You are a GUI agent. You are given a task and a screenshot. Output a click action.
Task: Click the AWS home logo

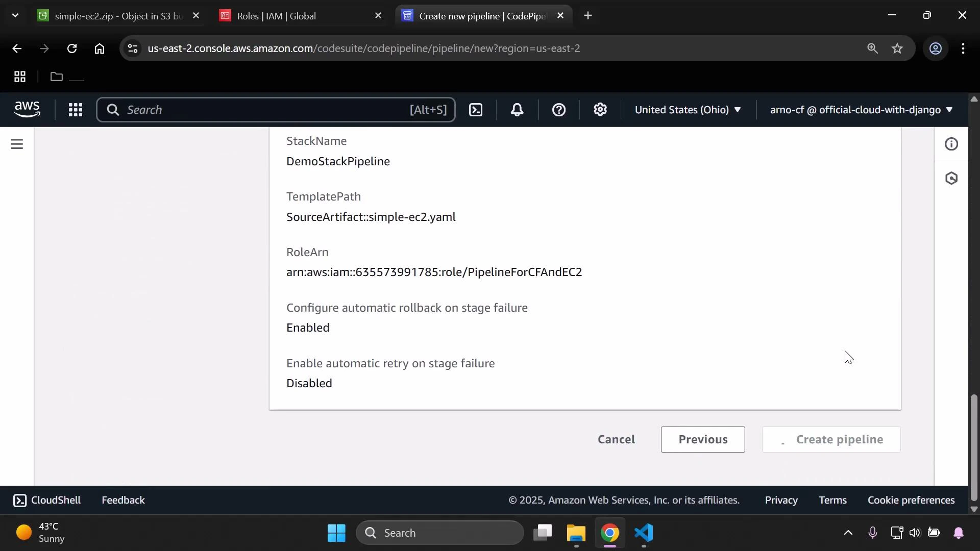pos(27,109)
